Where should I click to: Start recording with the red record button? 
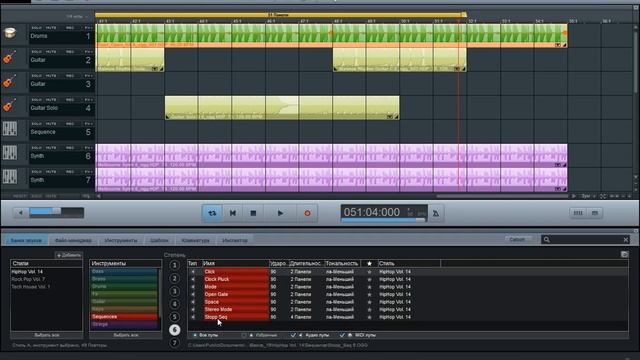coord(307,213)
